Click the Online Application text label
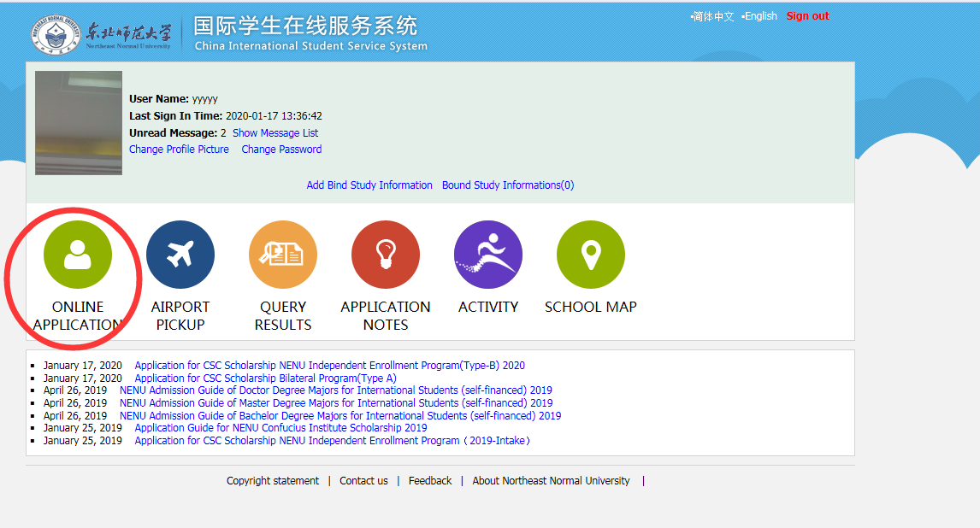 [78, 316]
